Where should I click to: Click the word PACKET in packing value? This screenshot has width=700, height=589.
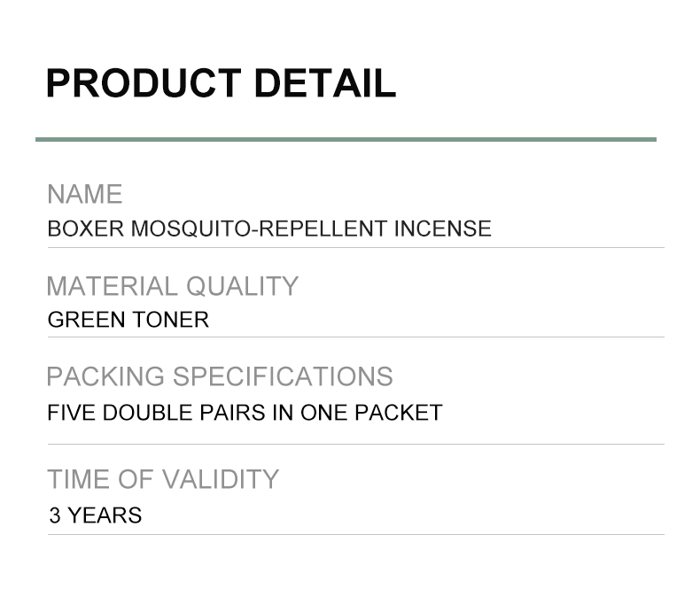pos(398,413)
